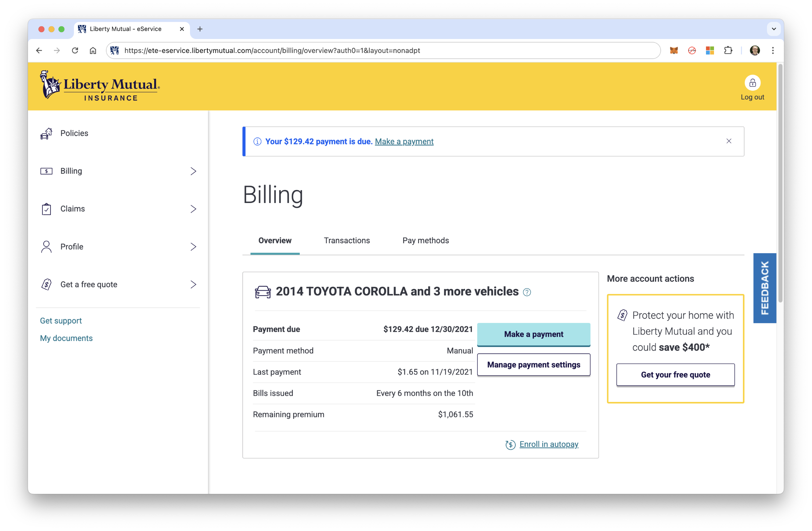Click the car icon beside Toyota Corolla
Viewport: 812px width, 531px height.
coord(263,292)
